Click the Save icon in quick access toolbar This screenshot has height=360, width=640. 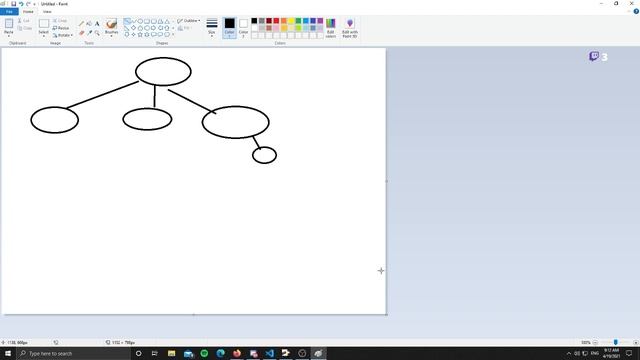(x=13, y=4)
